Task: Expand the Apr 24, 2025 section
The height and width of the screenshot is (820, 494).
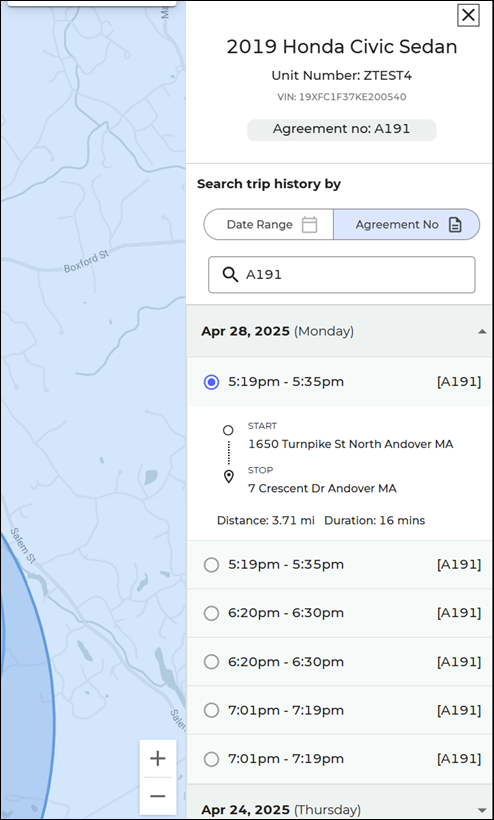Action: 482,810
